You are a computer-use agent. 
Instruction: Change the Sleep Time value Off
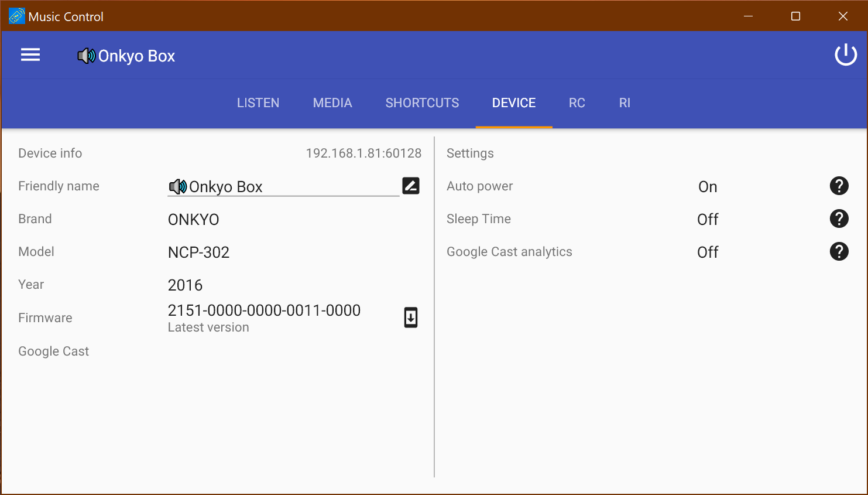tap(708, 220)
